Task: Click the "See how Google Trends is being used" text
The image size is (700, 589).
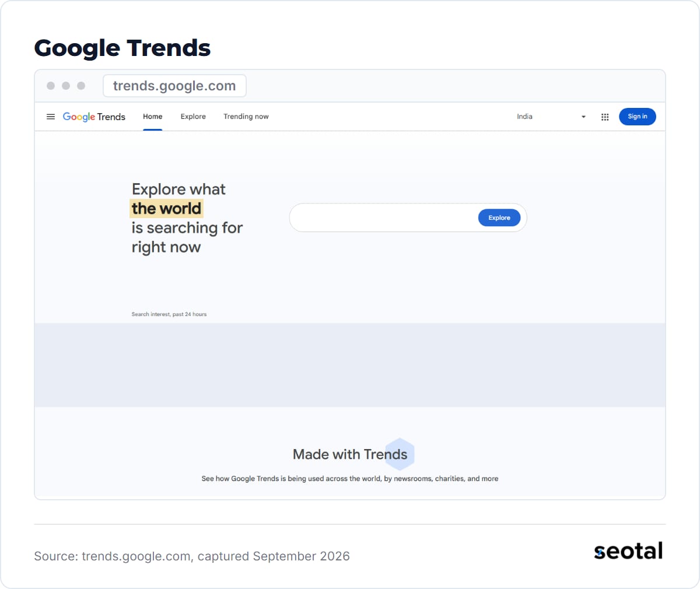Action: tap(350, 479)
